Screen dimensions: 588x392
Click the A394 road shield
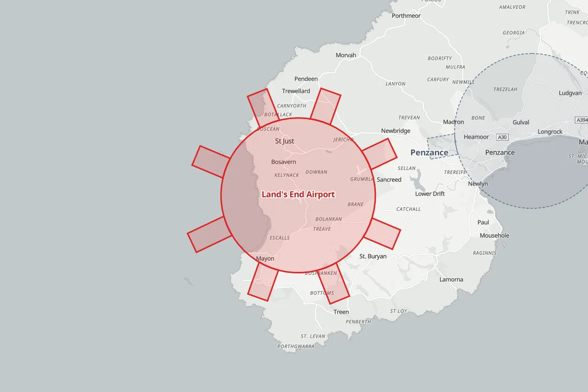coord(582,120)
